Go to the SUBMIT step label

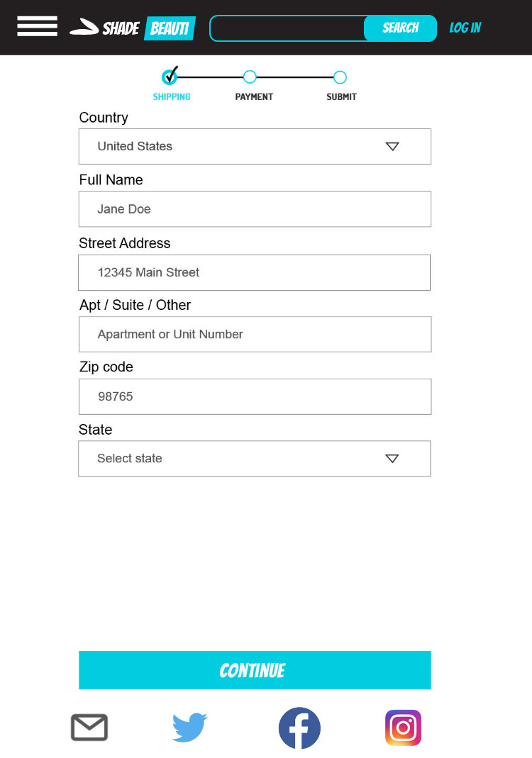pyautogui.click(x=341, y=96)
